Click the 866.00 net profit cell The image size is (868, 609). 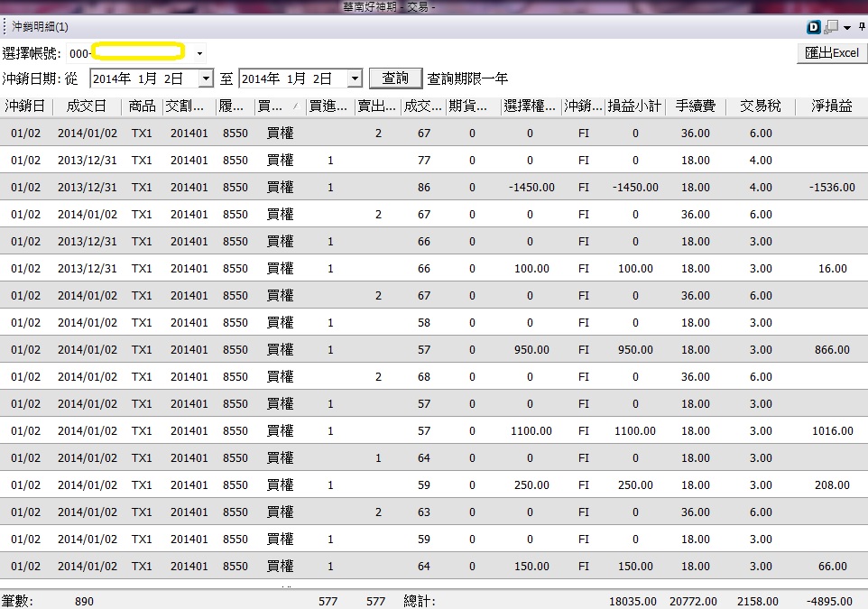tap(832, 350)
